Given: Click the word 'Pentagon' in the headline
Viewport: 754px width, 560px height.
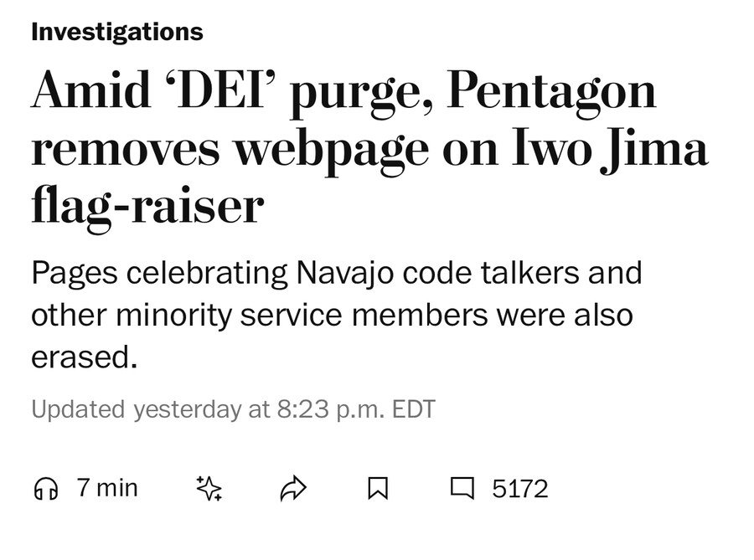Looking at the screenshot, I should 551,92.
